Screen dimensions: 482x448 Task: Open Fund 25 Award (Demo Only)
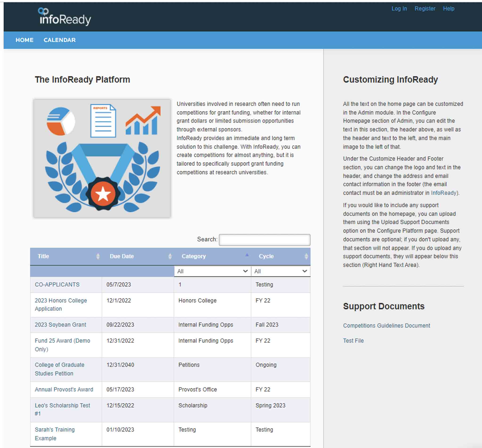(63, 345)
